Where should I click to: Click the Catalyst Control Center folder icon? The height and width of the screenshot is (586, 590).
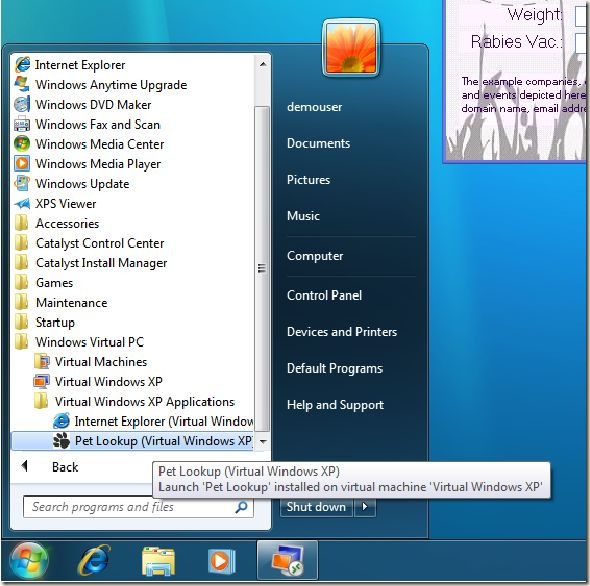(21, 243)
